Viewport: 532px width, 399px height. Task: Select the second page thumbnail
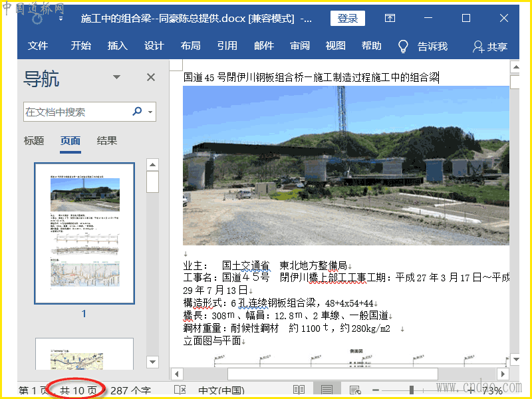pos(84,354)
